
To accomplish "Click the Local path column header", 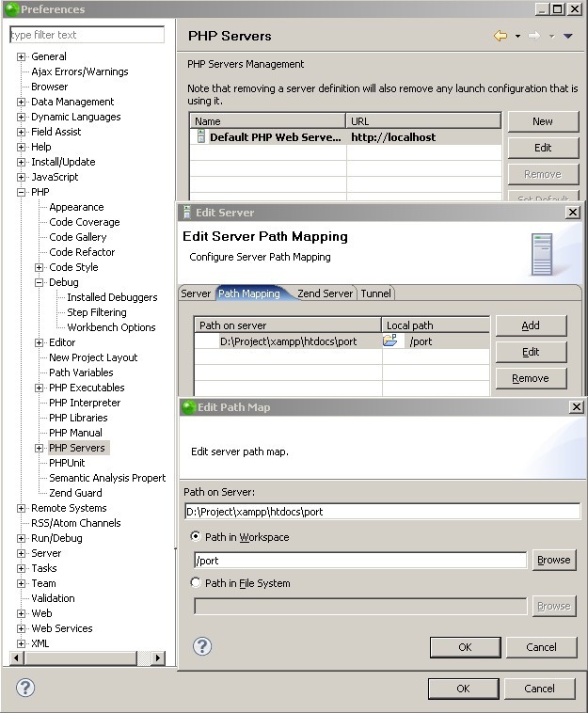I will pos(436,325).
